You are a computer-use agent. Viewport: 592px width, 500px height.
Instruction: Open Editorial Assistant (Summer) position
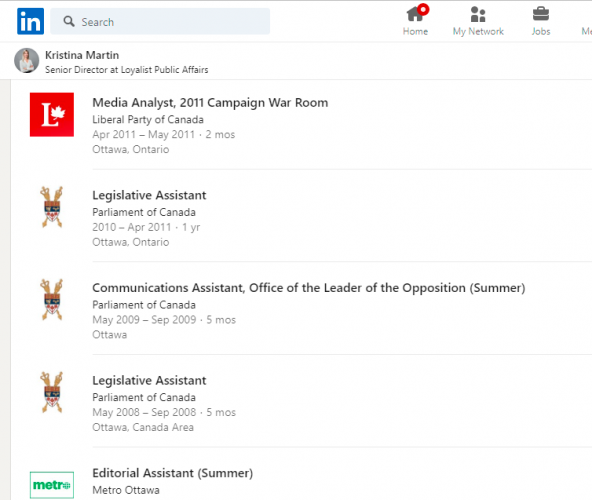click(x=173, y=473)
